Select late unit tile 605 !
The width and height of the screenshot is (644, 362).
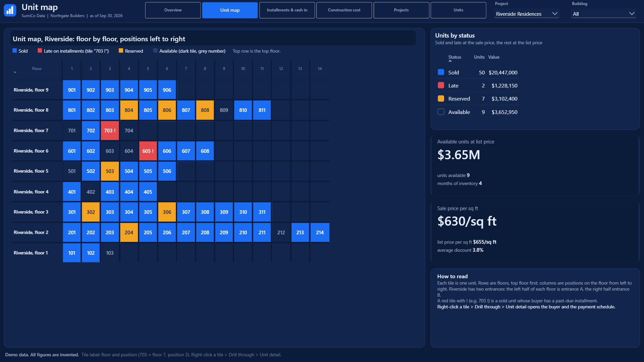[x=148, y=151]
